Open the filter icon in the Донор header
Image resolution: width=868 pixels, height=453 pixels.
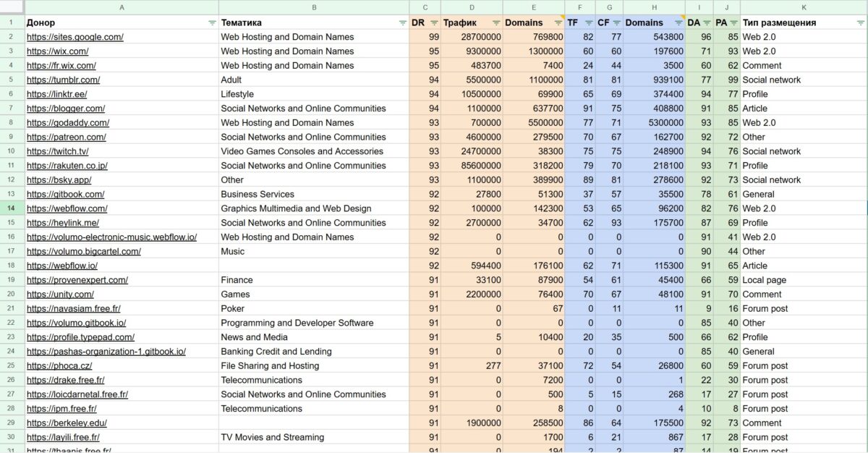[x=211, y=23]
